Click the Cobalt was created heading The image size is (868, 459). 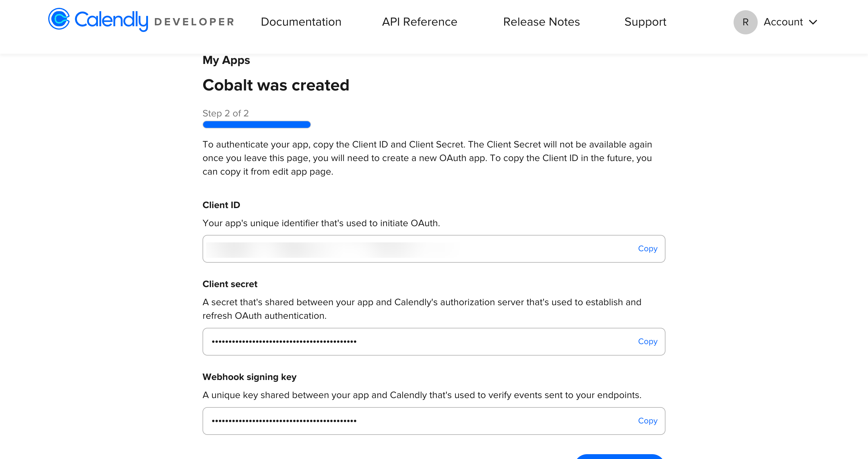coord(276,85)
